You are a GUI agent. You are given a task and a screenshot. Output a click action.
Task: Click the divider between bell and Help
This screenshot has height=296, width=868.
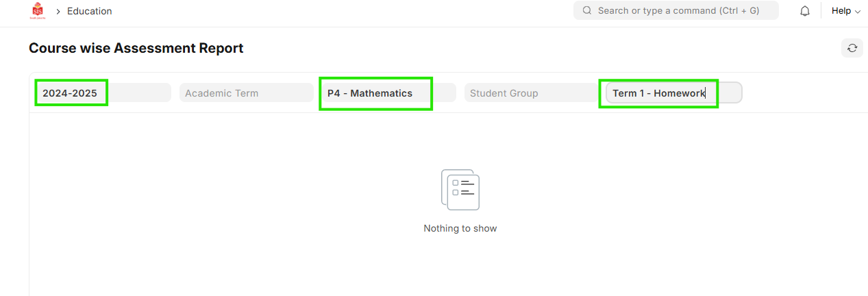[821, 11]
